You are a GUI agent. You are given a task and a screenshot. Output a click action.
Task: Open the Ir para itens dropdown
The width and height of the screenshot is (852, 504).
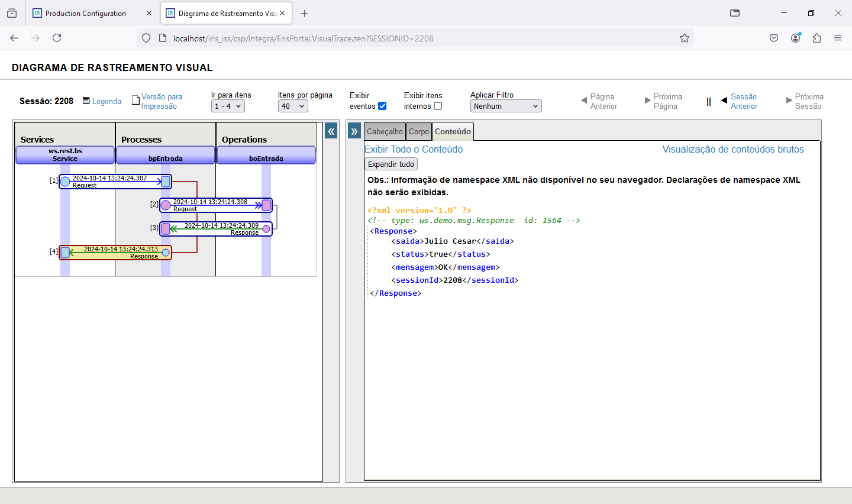click(x=228, y=106)
